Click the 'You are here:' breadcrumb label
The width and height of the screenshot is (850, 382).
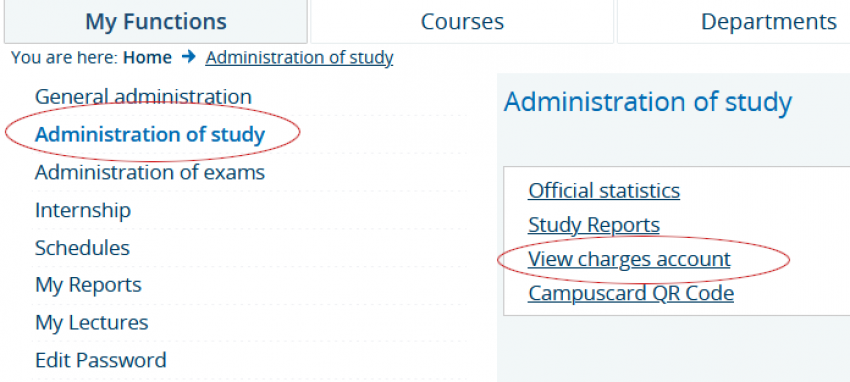65,57
